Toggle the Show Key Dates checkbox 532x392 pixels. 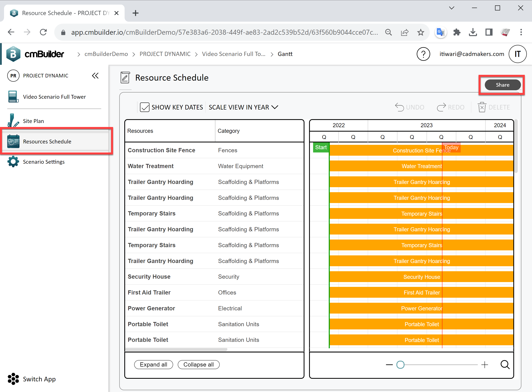pyautogui.click(x=145, y=107)
